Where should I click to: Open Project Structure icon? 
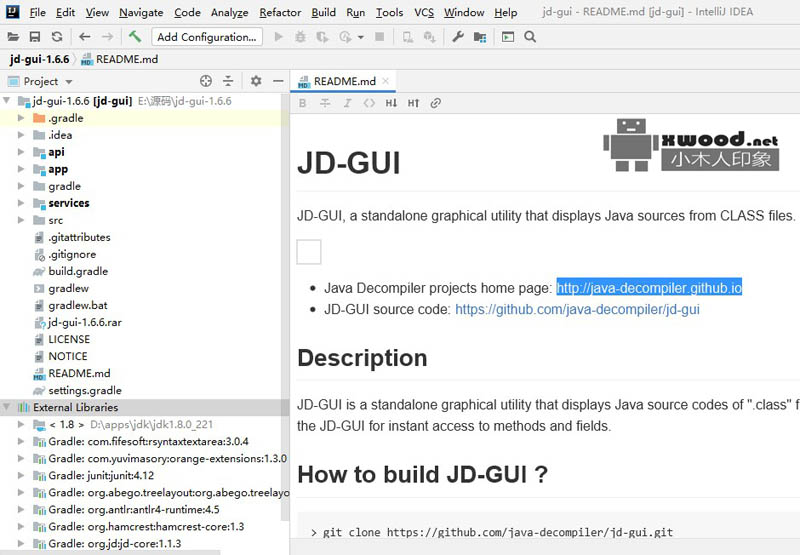[480, 37]
